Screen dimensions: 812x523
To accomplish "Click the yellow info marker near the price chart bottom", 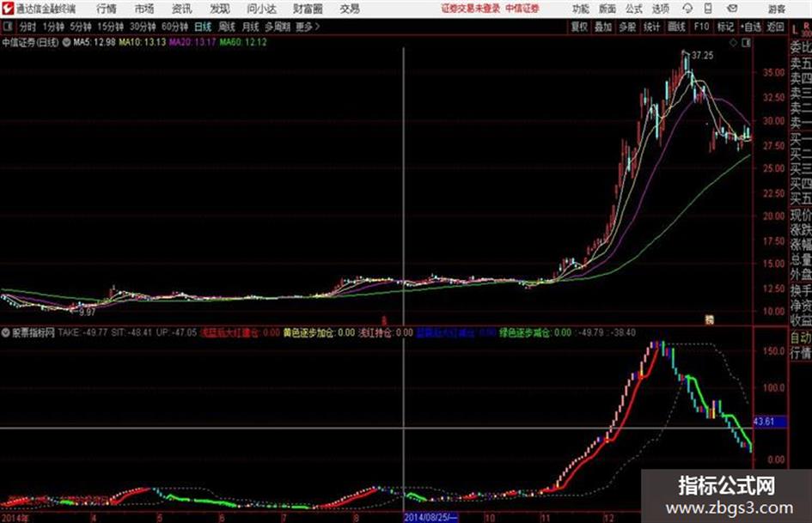I will 710,319.
